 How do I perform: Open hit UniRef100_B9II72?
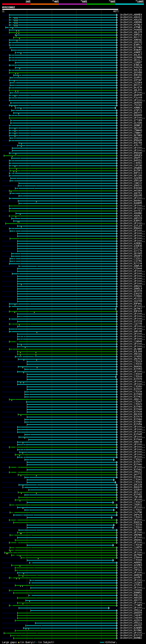click(x=131, y=37)
